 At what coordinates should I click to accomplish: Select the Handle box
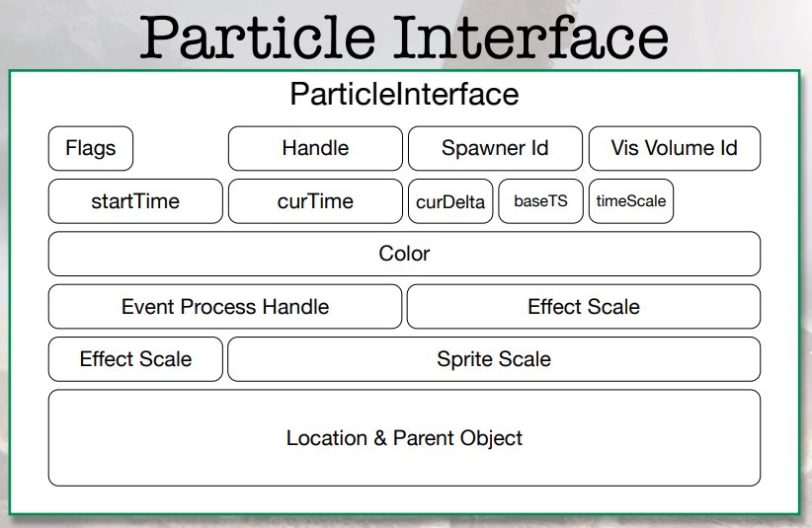coord(315,148)
